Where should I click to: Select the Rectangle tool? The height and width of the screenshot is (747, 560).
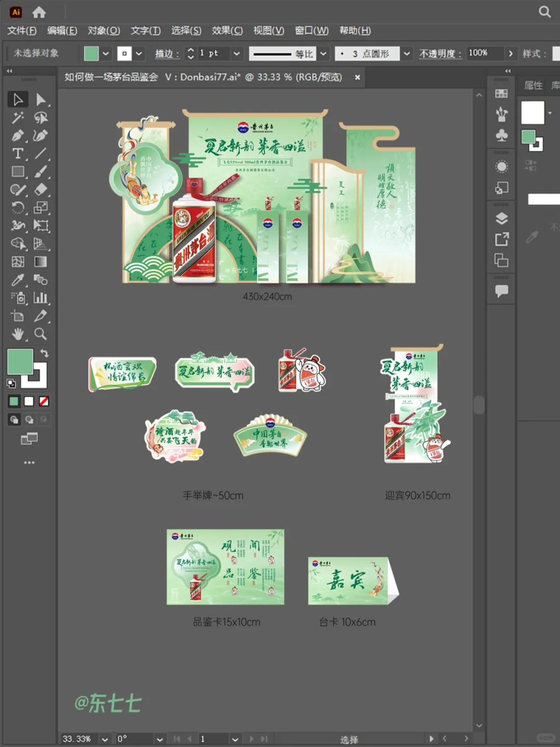(x=18, y=172)
